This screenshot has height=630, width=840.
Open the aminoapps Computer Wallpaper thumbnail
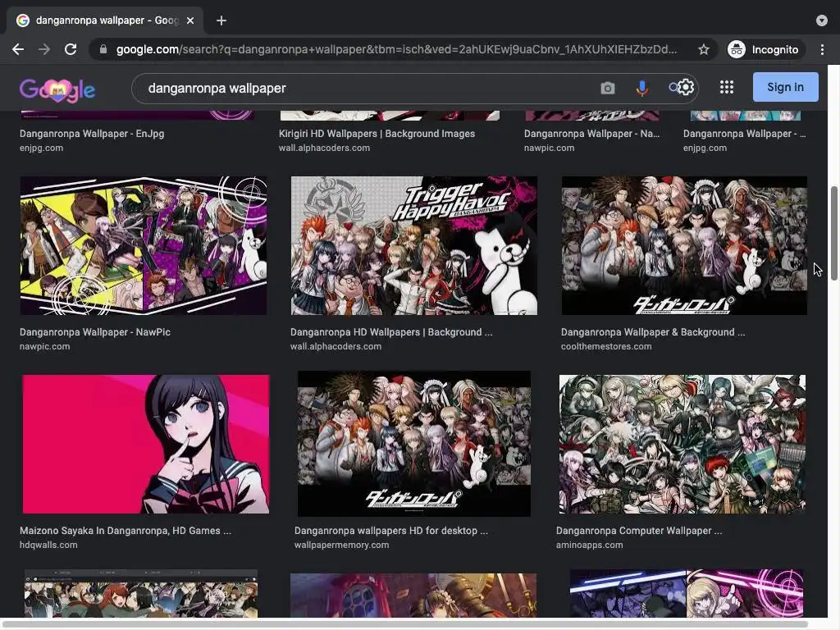(x=682, y=444)
